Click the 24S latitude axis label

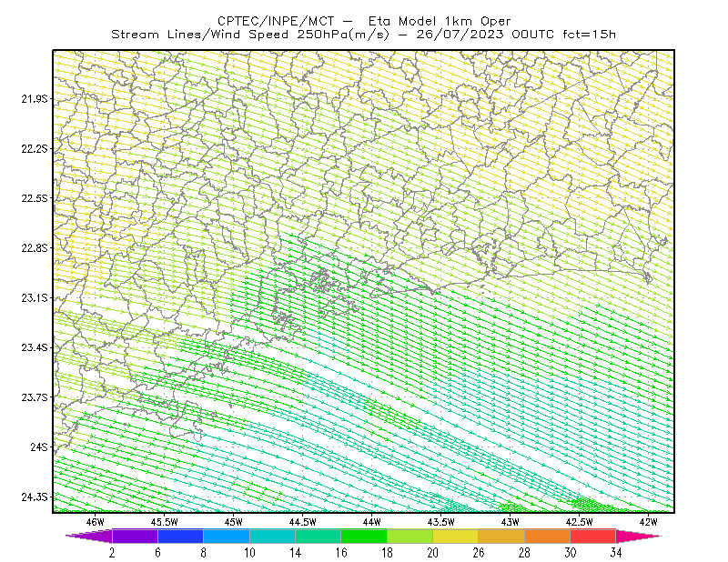[x=39, y=447]
